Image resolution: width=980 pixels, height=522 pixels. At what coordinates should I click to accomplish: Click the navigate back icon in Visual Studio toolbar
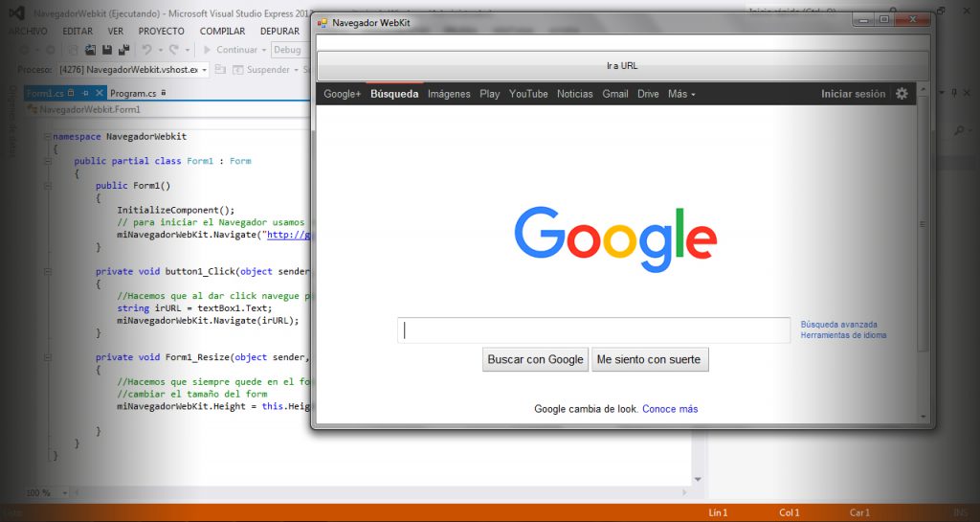coord(24,50)
